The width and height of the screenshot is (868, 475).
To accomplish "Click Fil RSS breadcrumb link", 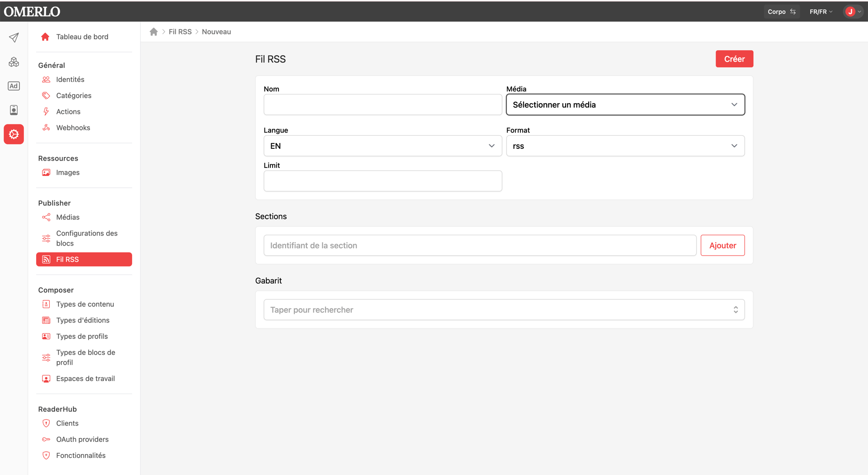I will (180, 32).
